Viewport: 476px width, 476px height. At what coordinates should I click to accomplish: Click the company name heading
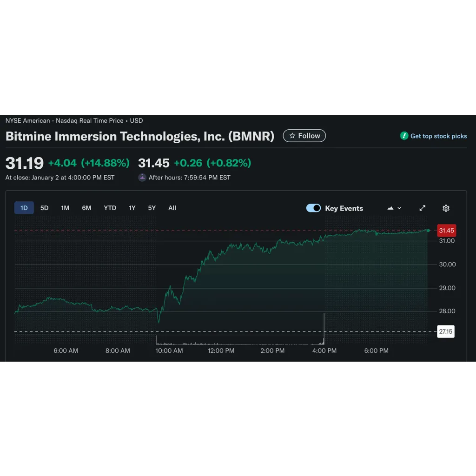[x=140, y=136]
